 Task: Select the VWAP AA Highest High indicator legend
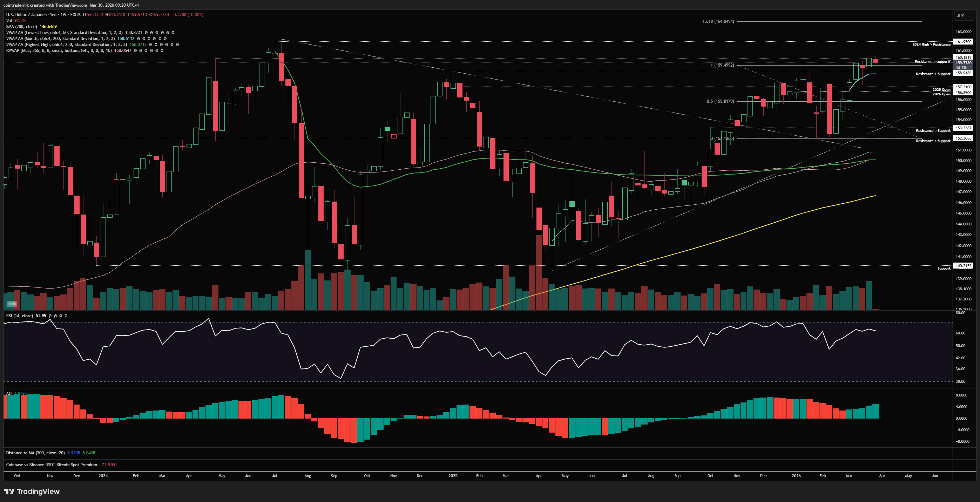[66, 45]
